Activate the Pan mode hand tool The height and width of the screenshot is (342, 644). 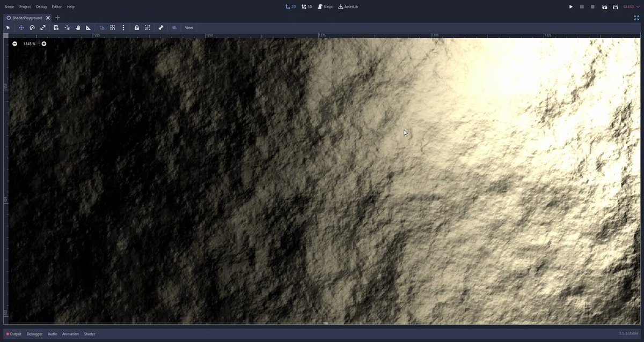78,27
